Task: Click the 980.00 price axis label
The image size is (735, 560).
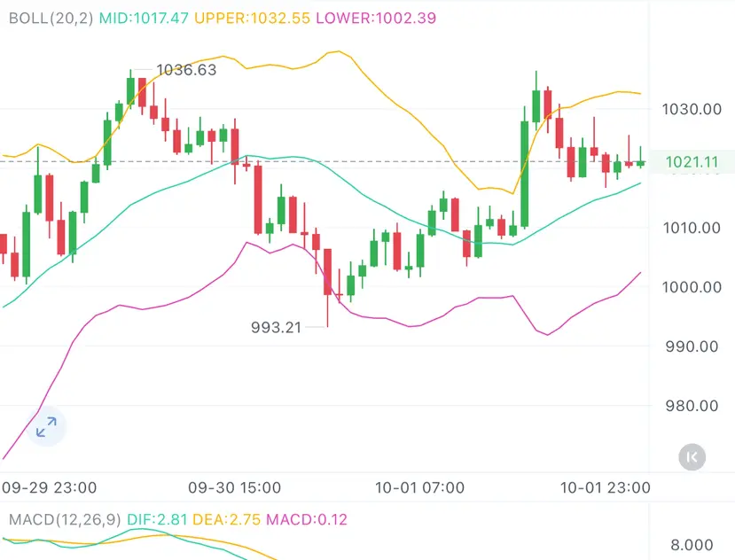Action: point(692,405)
